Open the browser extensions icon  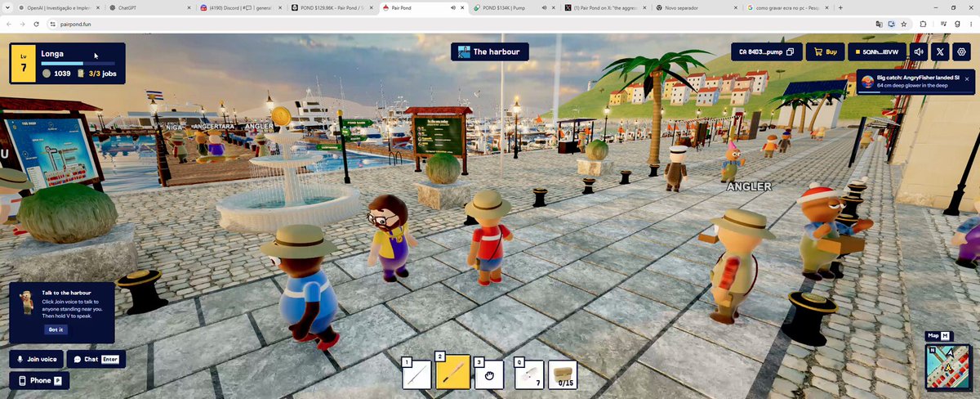[x=923, y=24]
